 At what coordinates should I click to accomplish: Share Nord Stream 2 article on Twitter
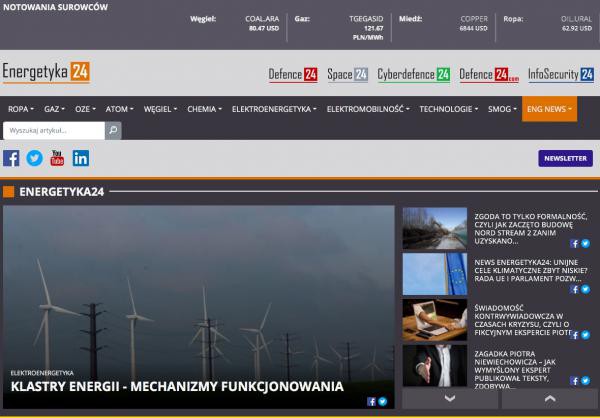click(586, 242)
